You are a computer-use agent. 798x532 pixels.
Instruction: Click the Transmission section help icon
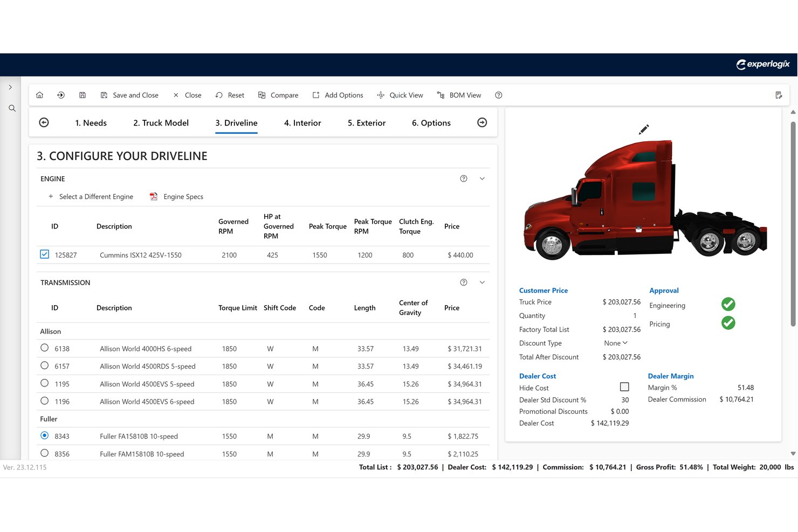464,282
